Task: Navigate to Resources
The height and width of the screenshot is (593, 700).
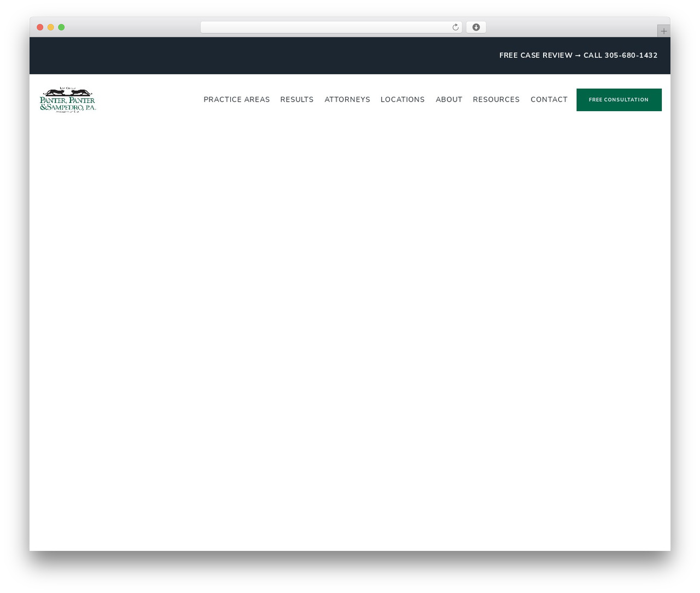Action: 496,100
